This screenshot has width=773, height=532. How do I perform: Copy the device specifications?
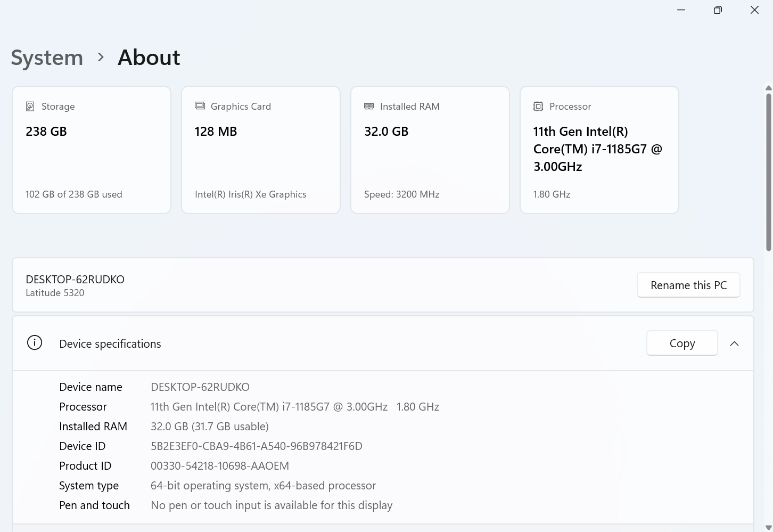(682, 343)
